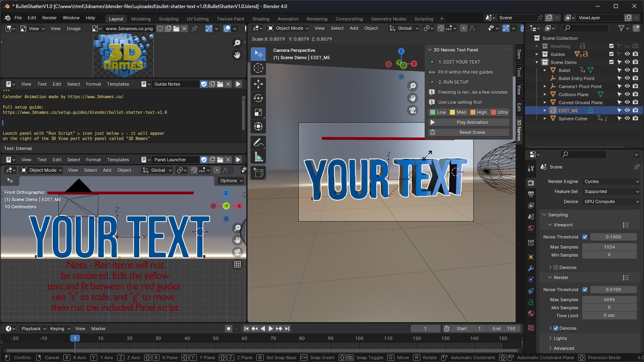Expand the EDIT_ME item in the Outliner
The width and height of the screenshot is (644, 362).
tap(544, 110)
